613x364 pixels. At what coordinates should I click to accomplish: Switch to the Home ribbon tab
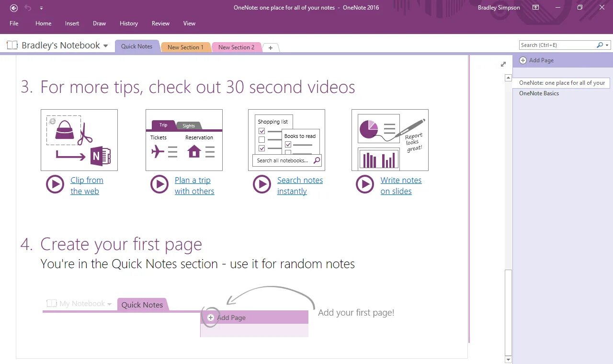point(43,23)
